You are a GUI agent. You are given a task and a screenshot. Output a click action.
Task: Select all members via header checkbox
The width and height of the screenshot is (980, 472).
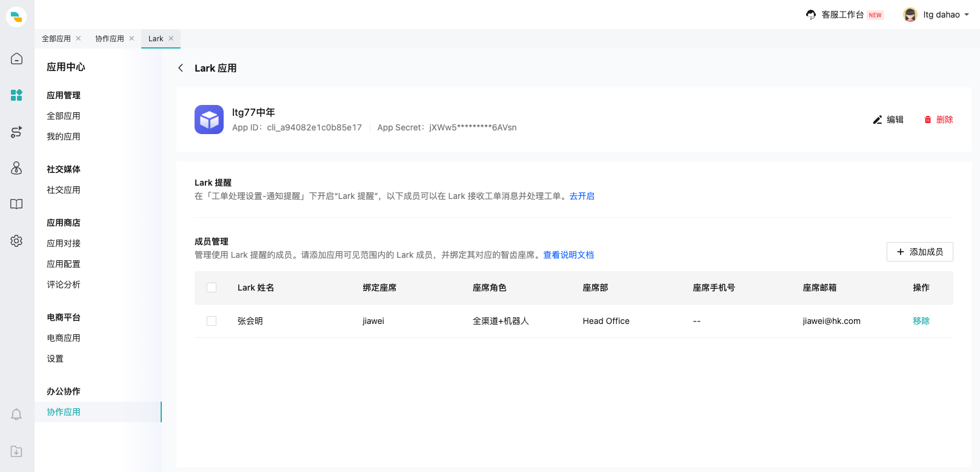pos(212,288)
